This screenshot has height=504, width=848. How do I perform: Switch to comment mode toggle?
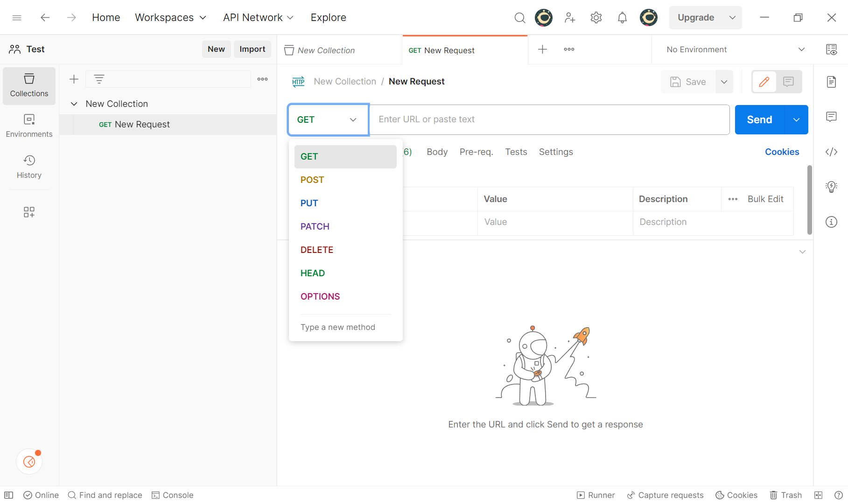pos(789,82)
